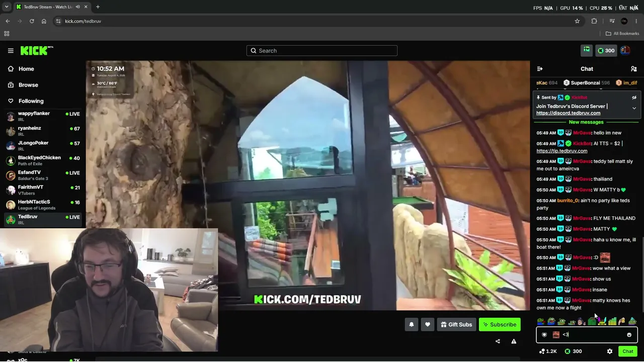This screenshot has width=644, height=362.
Task: Open the hamburger sidebar menu
Action: (11, 51)
